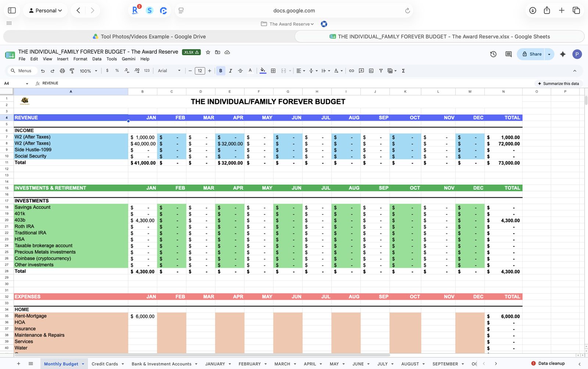Image resolution: width=588 pixels, height=369 pixels.
Task: Open the Arial font family dropdown
Action: [169, 71]
